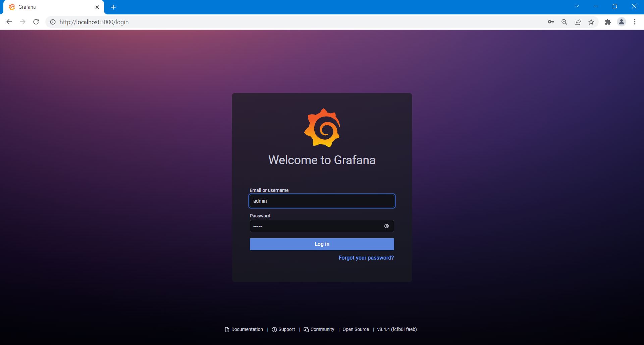Image resolution: width=644 pixels, height=345 pixels.
Task: Open saved passwords key icon
Action: (551, 22)
